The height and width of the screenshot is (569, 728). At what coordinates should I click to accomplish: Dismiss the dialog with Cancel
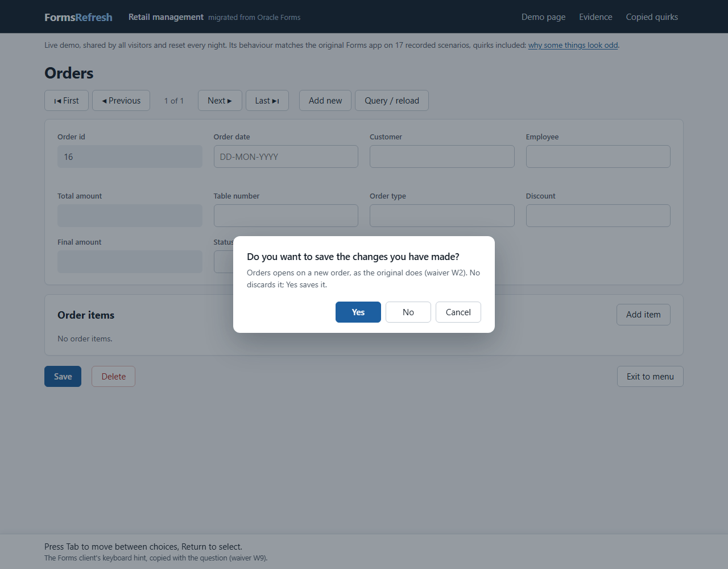pyautogui.click(x=458, y=312)
